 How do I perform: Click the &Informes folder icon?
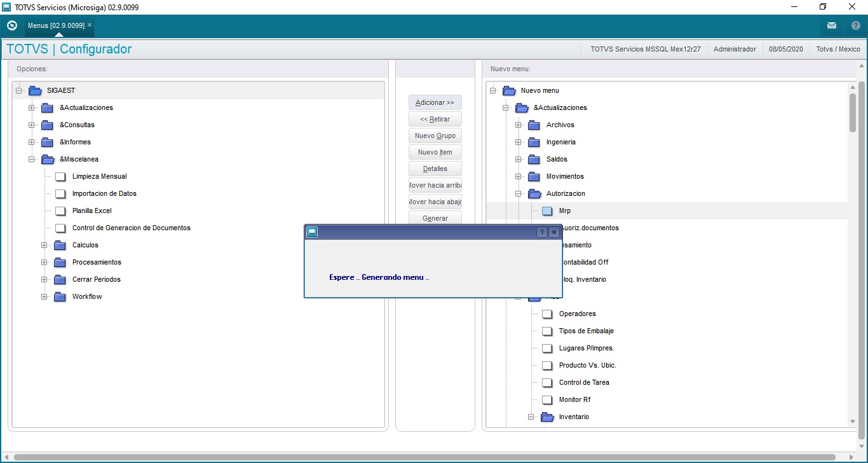48,142
